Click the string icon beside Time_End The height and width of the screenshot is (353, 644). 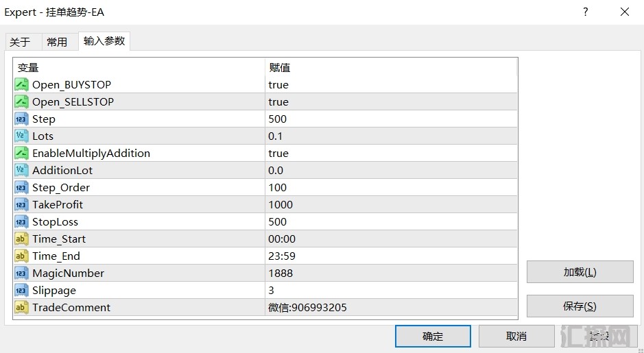pos(21,256)
